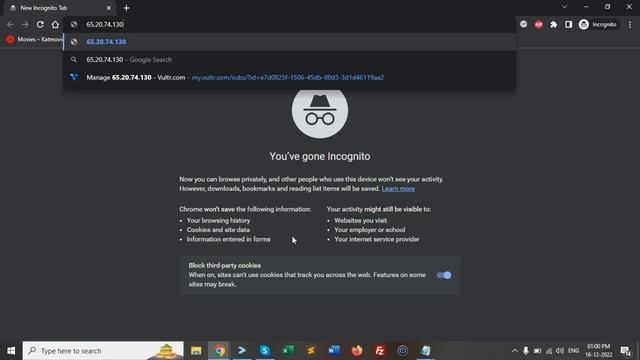Select the Manage 65.20.74.130 Vultr.com suggestion
Viewport: 640px width, 360px height.
[x=290, y=77]
